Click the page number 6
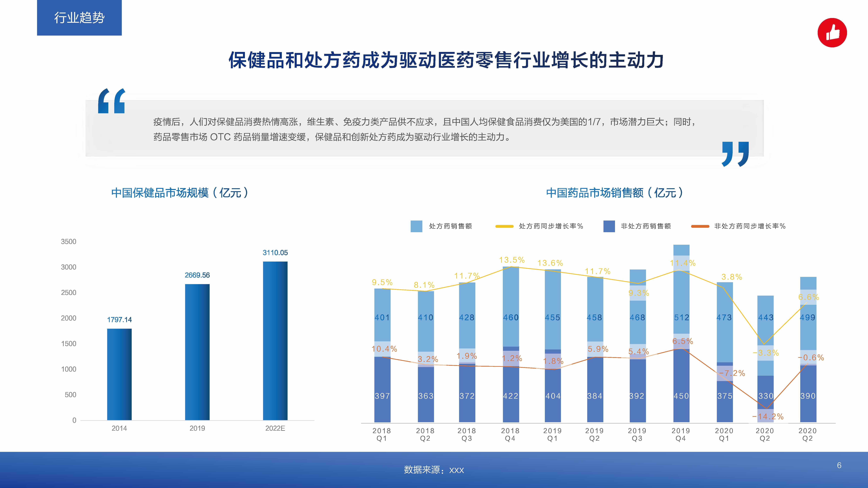 (839, 465)
